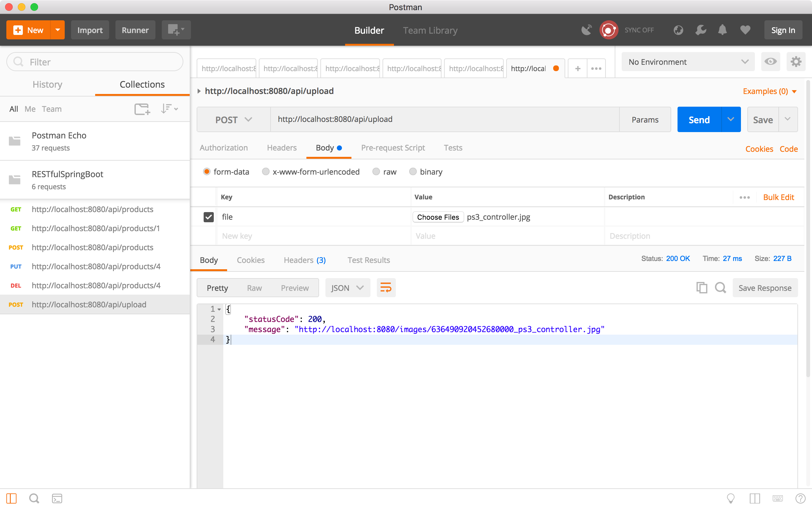
Task: Open the Runner button
Action: pyautogui.click(x=135, y=30)
